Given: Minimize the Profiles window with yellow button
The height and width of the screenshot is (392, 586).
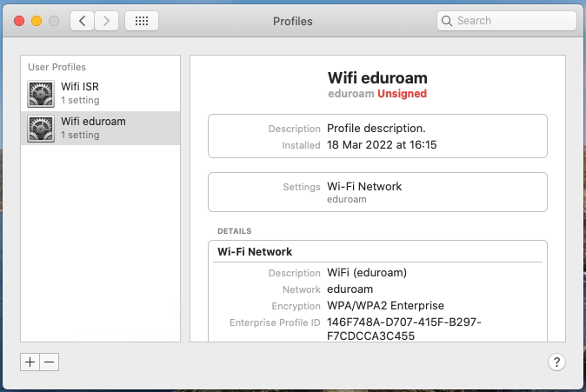Looking at the screenshot, I should coord(37,21).
